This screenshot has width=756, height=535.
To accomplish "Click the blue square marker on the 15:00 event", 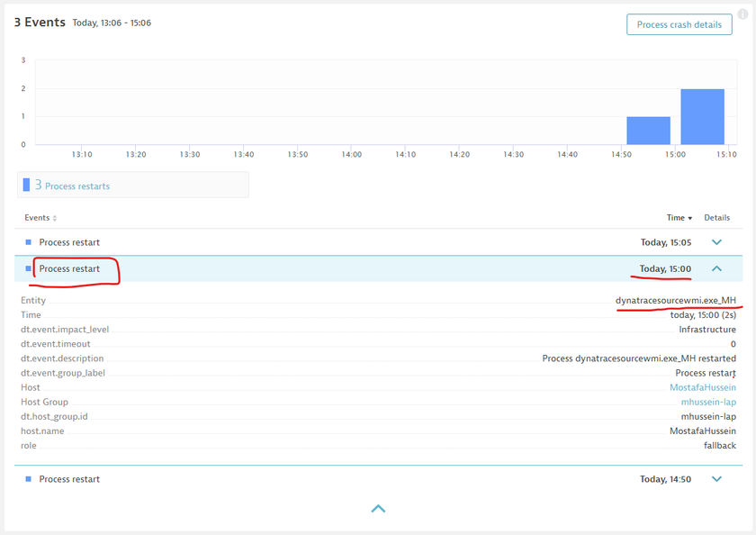I will (x=28, y=268).
